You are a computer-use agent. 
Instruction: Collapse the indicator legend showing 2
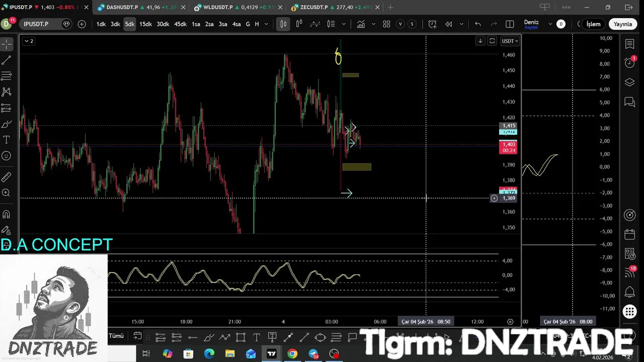(x=29, y=41)
